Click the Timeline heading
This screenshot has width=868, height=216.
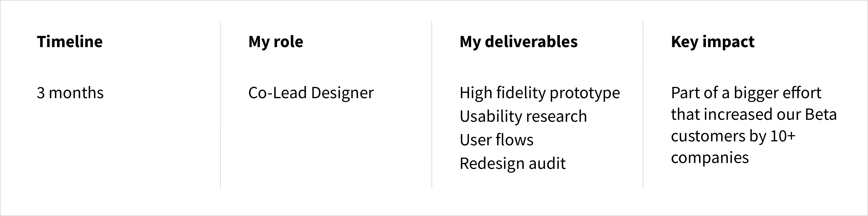click(70, 42)
